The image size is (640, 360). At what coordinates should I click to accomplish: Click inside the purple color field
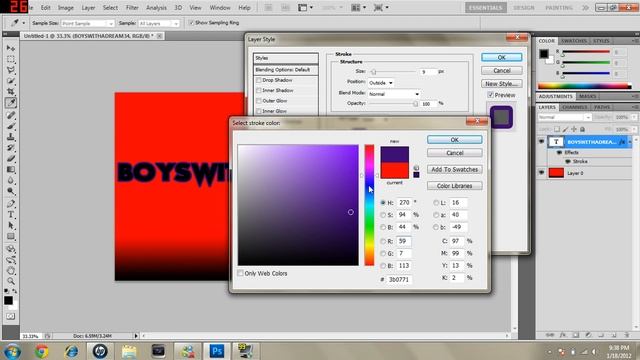coord(298,205)
